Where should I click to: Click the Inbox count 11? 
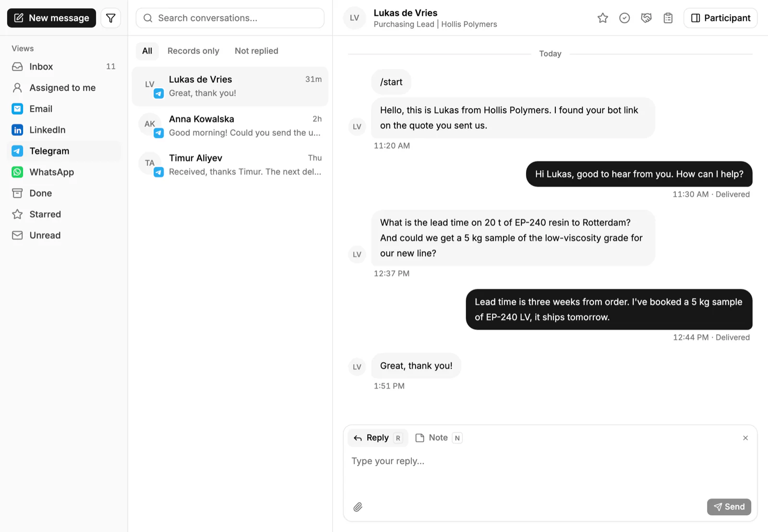click(x=111, y=67)
